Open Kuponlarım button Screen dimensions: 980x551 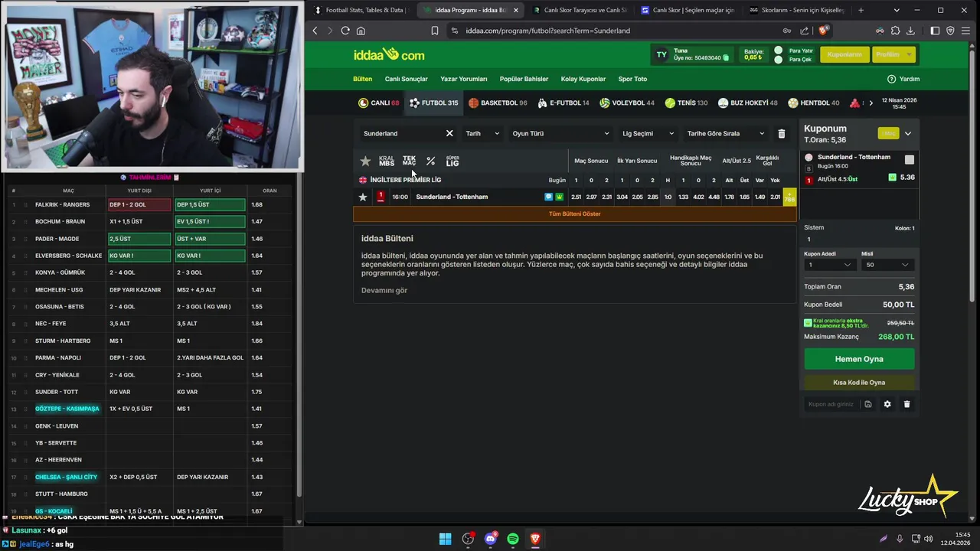844,54
